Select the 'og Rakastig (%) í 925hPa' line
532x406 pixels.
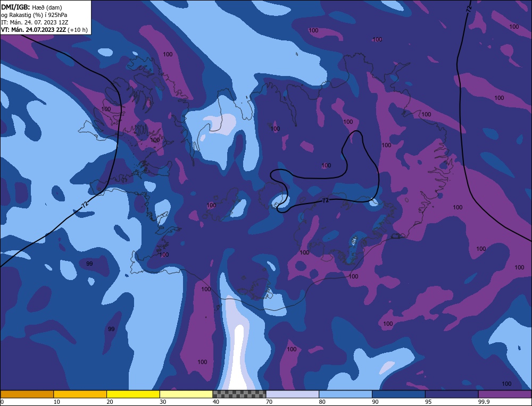(x=34, y=15)
